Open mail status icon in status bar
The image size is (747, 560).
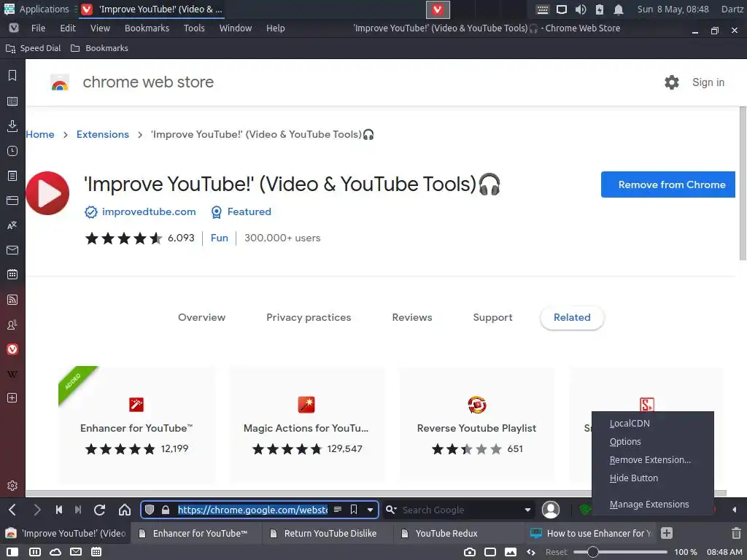tap(76, 552)
